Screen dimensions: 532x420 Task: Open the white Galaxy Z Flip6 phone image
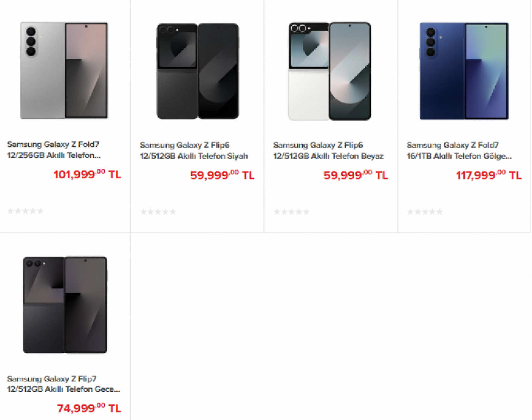(329, 71)
